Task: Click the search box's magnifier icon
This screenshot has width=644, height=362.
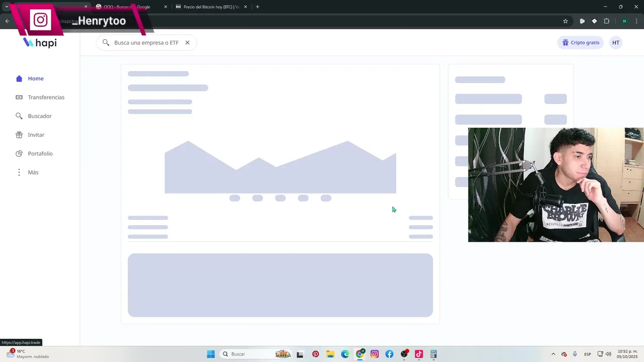Action: pos(106,43)
